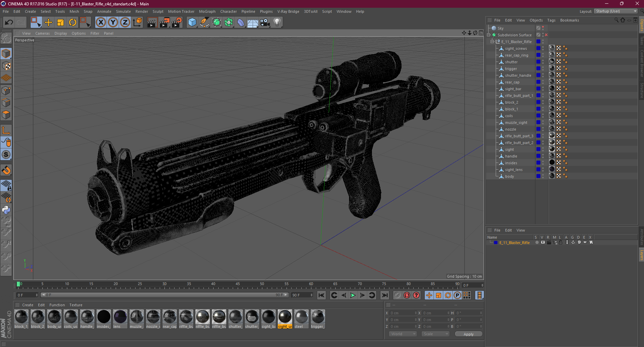The image size is (644, 347).
Task: Switch to Model mode
Action: coord(6,54)
